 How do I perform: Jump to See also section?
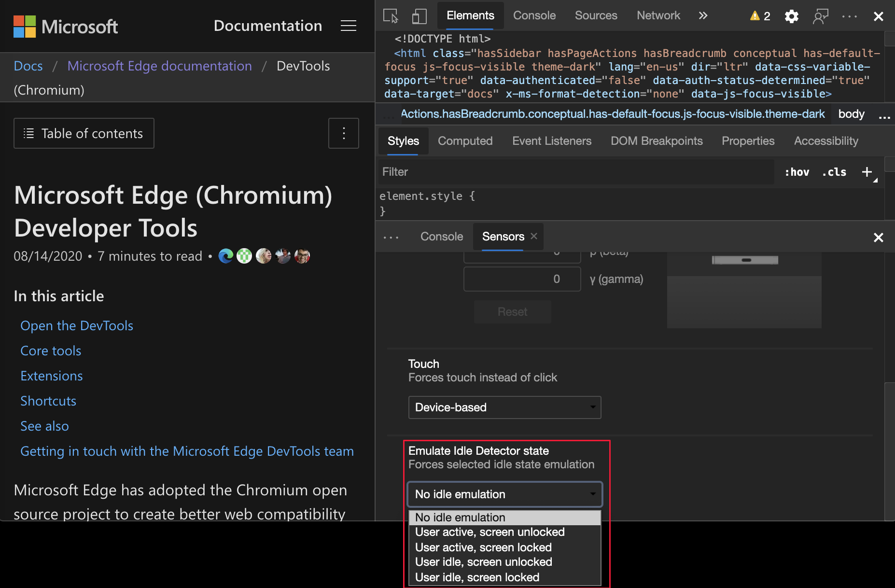(x=44, y=426)
